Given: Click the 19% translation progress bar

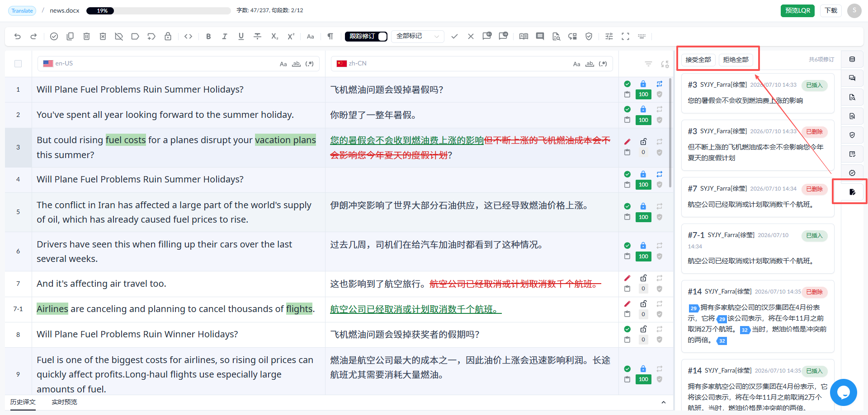Looking at the screenshot, I should point(158,11).
